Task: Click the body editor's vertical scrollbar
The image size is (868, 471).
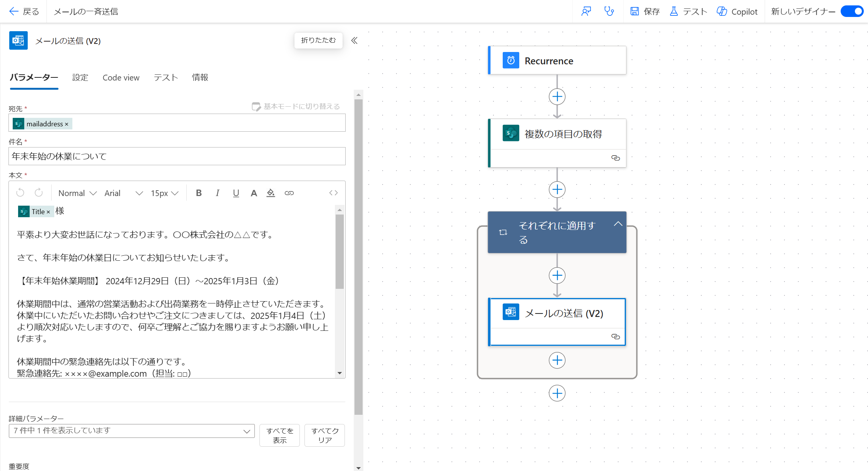Action: click(340, 251)
